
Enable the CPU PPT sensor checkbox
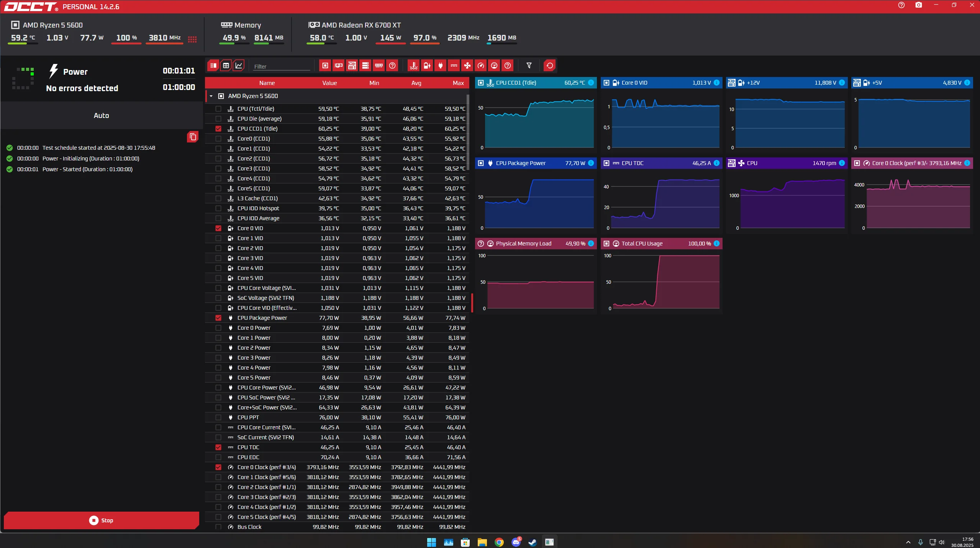point(218,417)
